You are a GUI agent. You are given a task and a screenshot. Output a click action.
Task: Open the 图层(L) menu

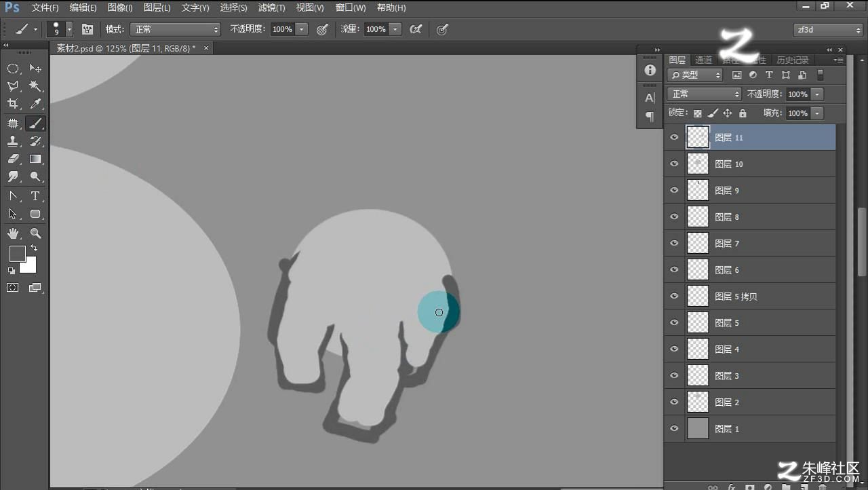tap(157, 8)
